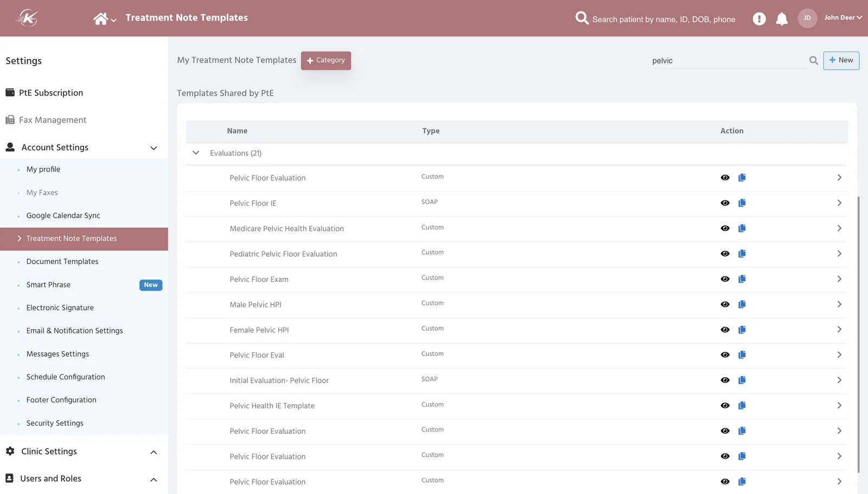Image resolution: width=868 pixels, height=494 pixels.
Task: Copy the Medicare Pelvic Health Evaluation template
Action: (x=742, y=229)
